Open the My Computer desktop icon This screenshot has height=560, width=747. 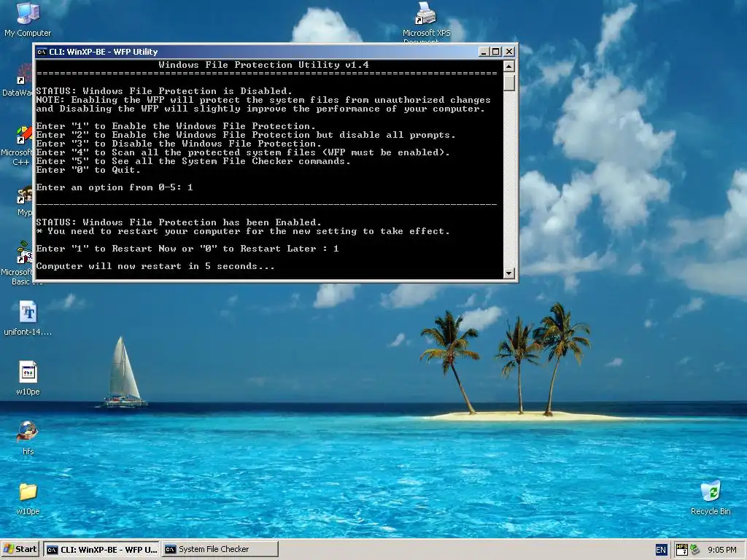click(28, 19)
